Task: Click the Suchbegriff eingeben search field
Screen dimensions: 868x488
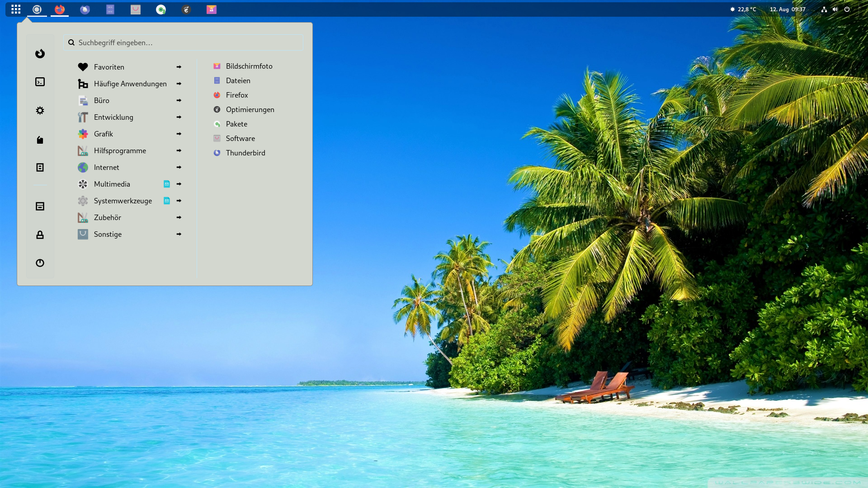Action: (183, 42)
